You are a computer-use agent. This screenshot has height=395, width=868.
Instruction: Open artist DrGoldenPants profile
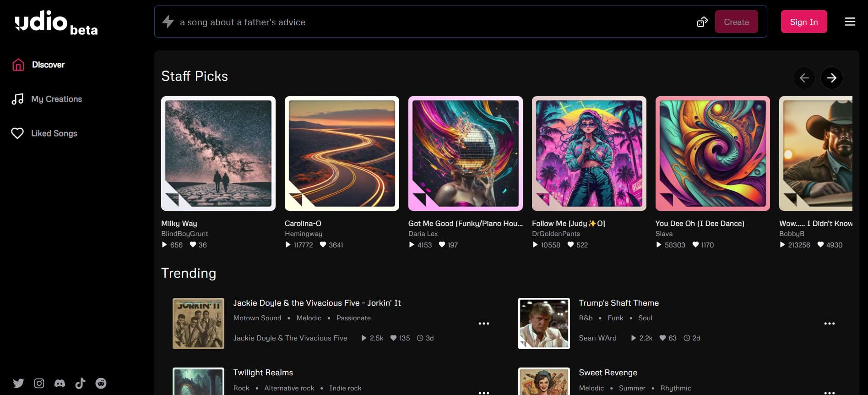click(x=556, y=234)
